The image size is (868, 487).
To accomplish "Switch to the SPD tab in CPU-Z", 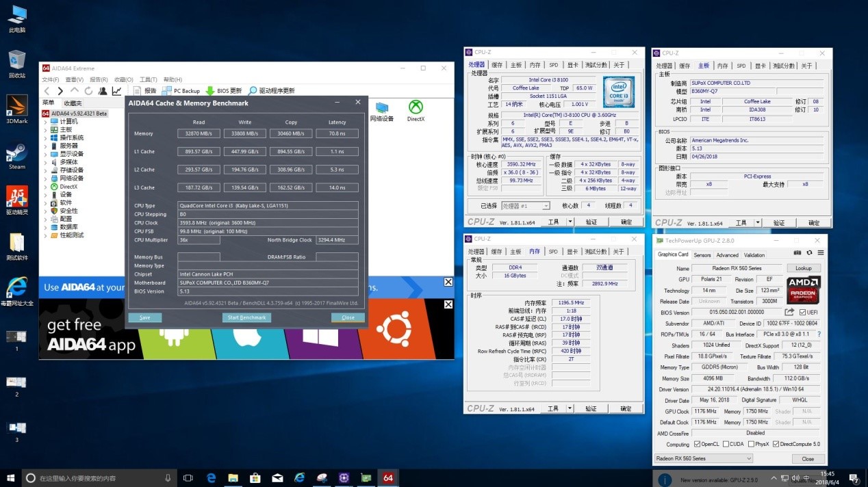I will [x=553, y=64].
